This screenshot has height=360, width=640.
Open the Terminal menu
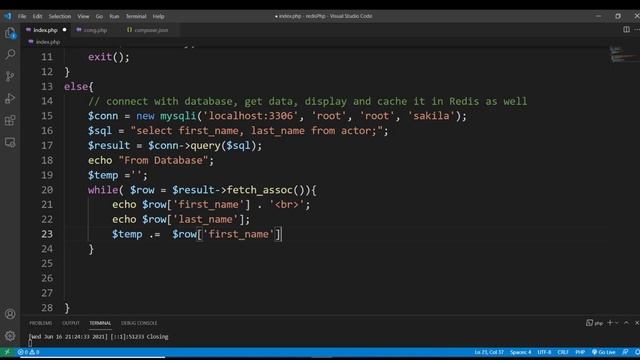coord(136,16)
